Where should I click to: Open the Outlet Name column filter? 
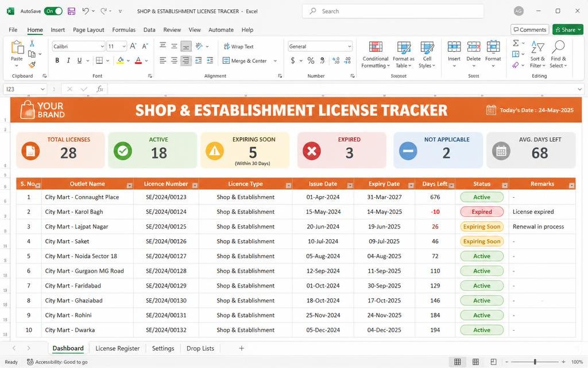129,186
